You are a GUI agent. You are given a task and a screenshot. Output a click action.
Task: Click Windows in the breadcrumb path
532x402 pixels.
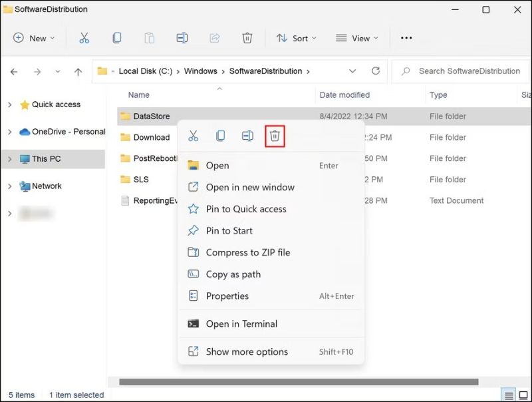[x=200, y=71]
